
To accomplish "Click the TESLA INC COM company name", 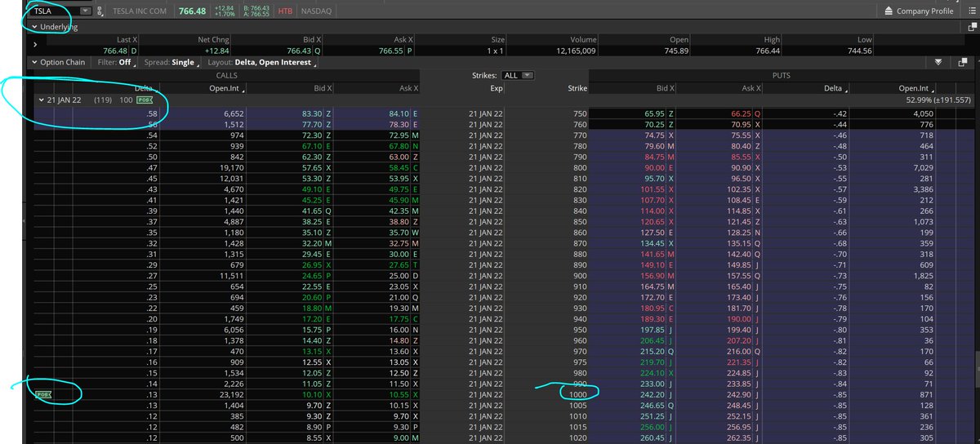I will click(x=140, y=11).
